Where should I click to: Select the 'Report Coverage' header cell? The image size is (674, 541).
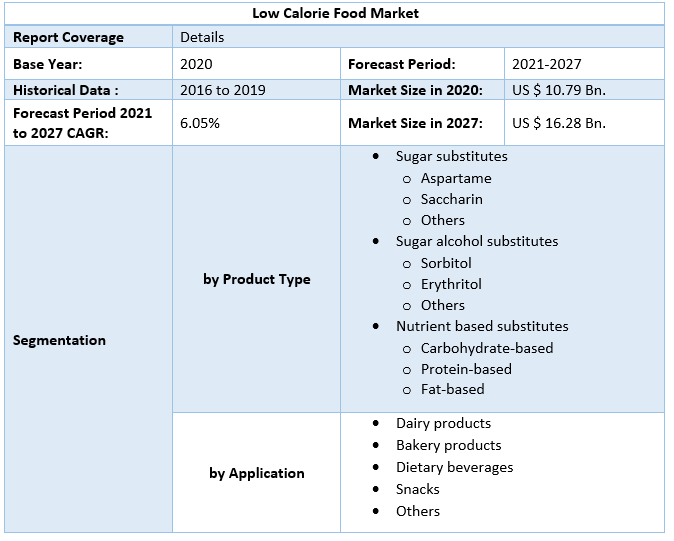click(x=69, y=37)
